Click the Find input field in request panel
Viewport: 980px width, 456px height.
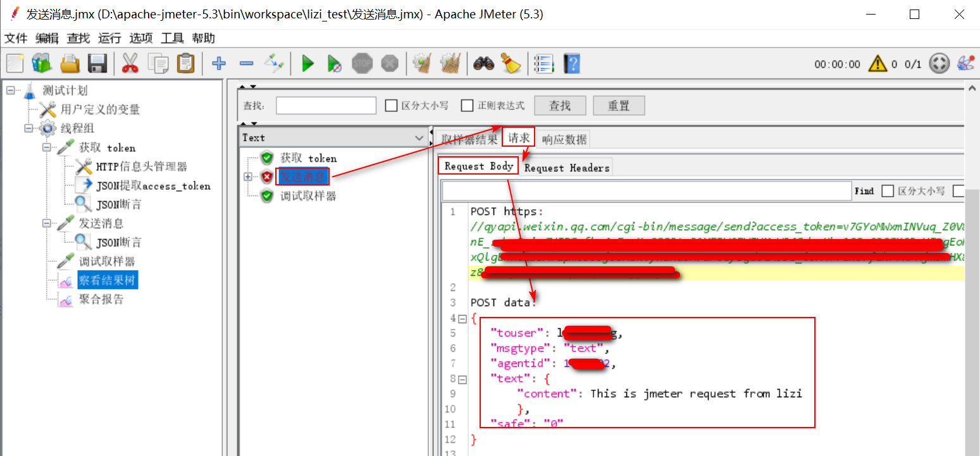coord(647,191)
